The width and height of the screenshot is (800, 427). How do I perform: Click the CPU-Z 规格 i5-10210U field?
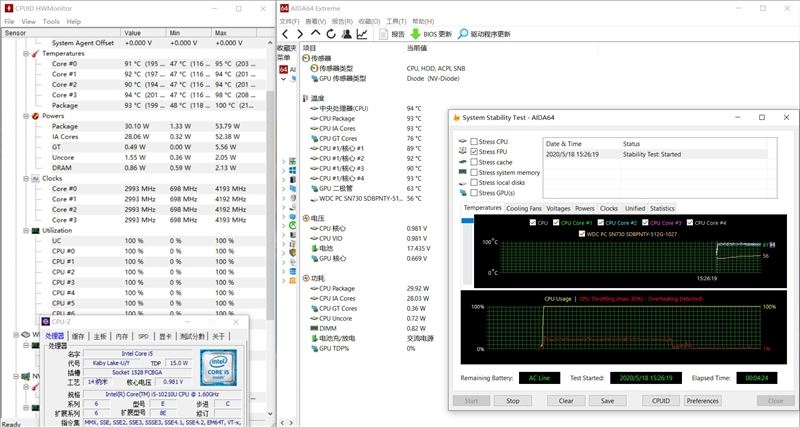161,394
